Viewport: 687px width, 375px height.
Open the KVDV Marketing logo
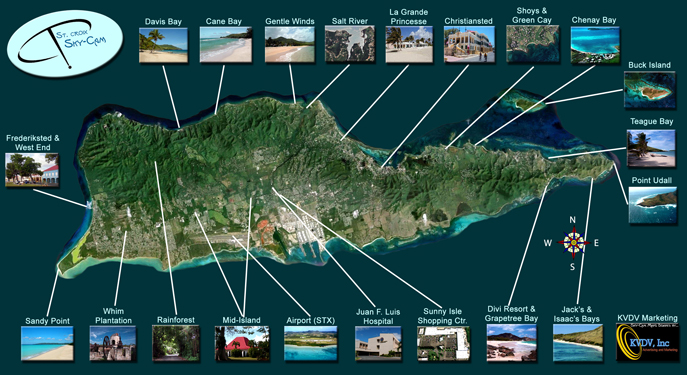tap(647, 343)
